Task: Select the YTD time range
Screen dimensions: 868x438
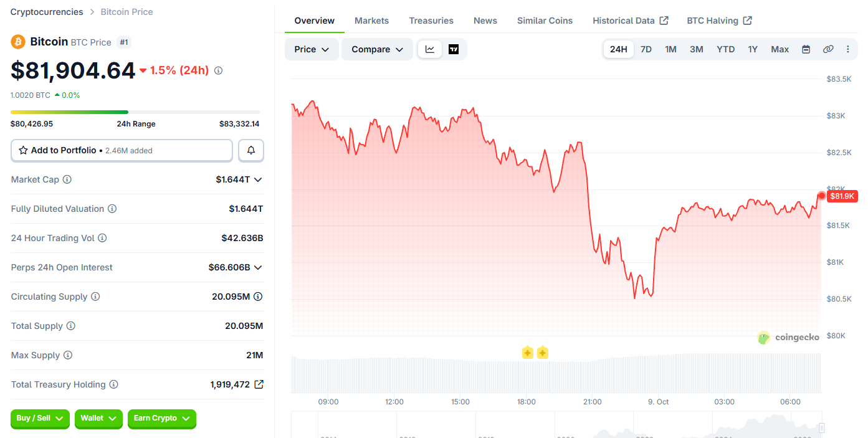Action: [726, 49]
